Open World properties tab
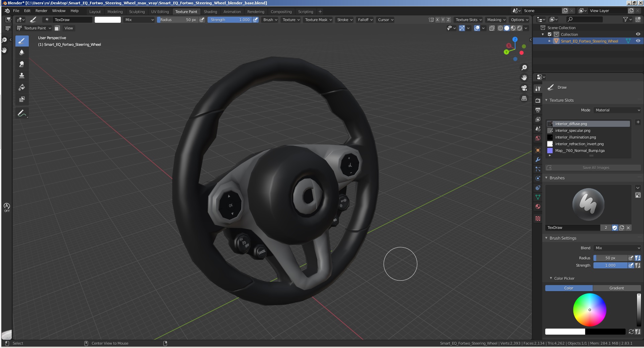 538,138
